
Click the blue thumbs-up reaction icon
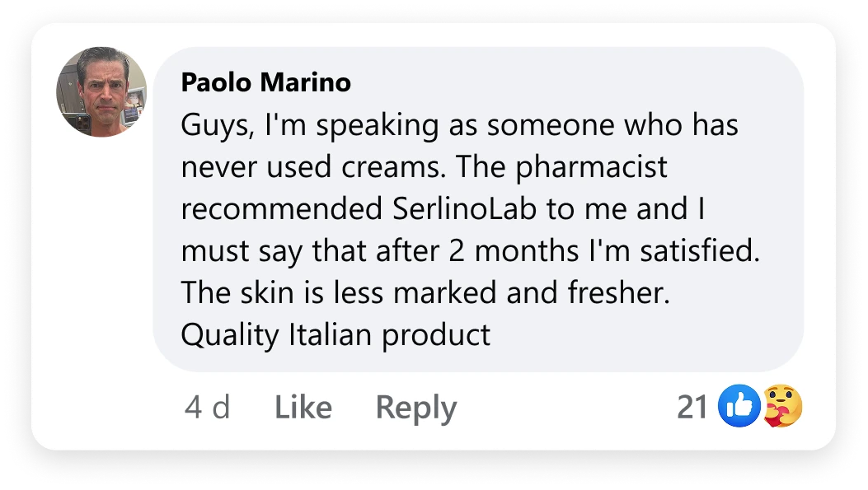tap(739, 407)
